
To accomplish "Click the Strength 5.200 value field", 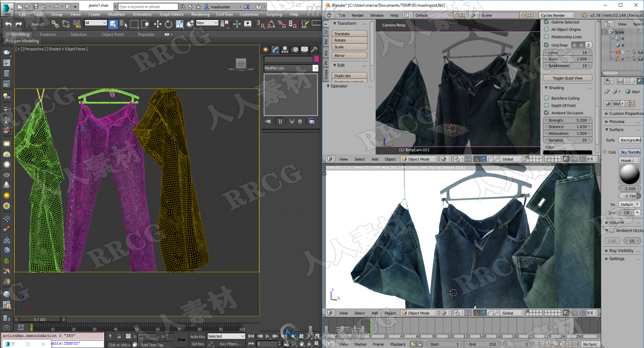I will click(568, 120).
